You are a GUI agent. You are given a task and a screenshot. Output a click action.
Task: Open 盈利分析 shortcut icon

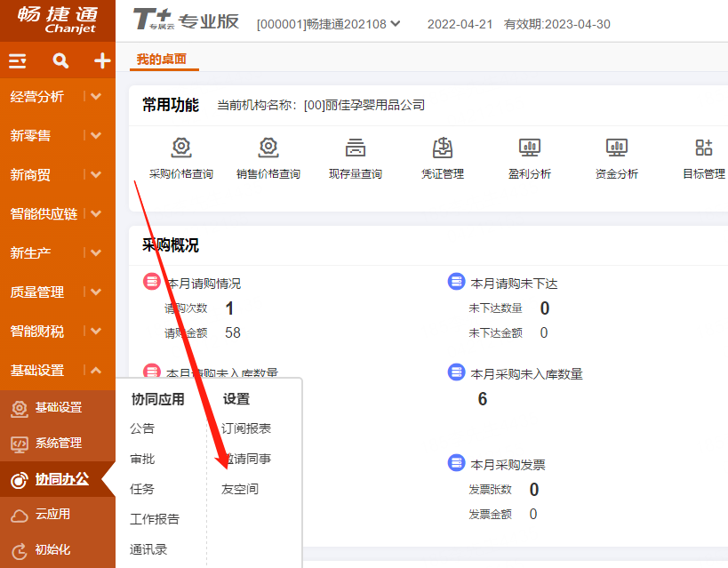pos(530,148)
